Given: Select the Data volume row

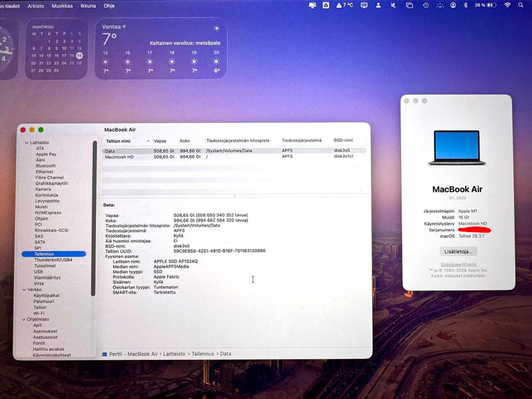Looking at the screenshot, I should (x=234, y=151).
